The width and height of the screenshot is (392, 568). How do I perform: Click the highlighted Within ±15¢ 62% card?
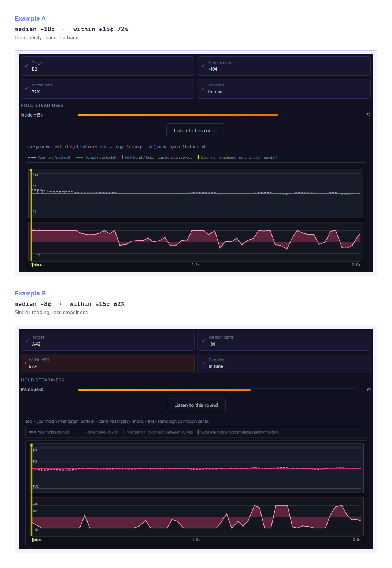pyautogui.click(x=108, y=363)
